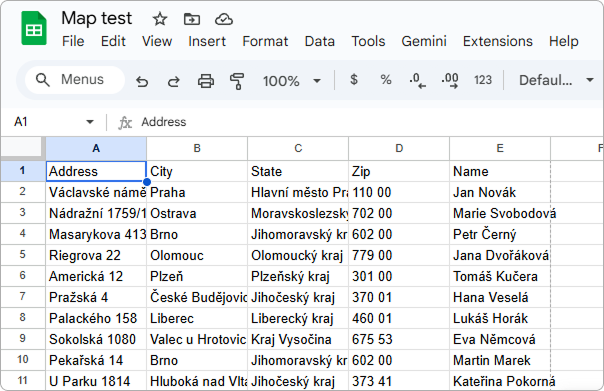Select the Name header cell
Viewport: 604px width, 391px height.
pyautogui.click(x=500, y=171)
